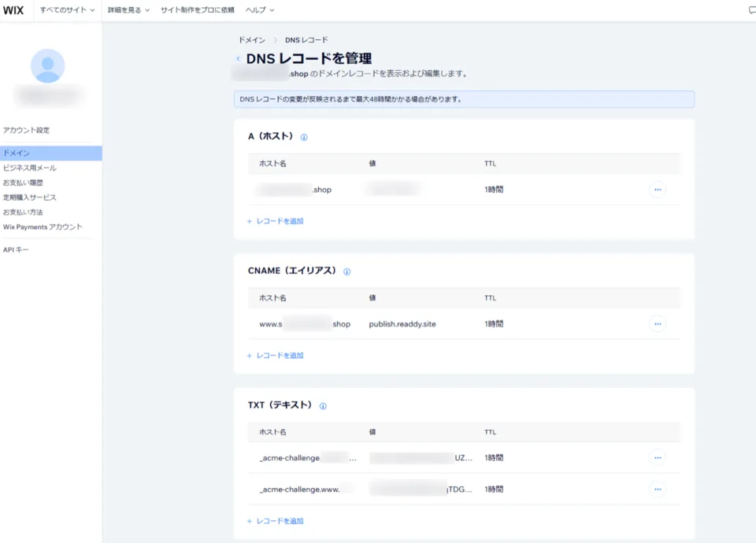Click the _acme-challenge.www. host name
The image size is (756, 543).
[x=299, y=489]
